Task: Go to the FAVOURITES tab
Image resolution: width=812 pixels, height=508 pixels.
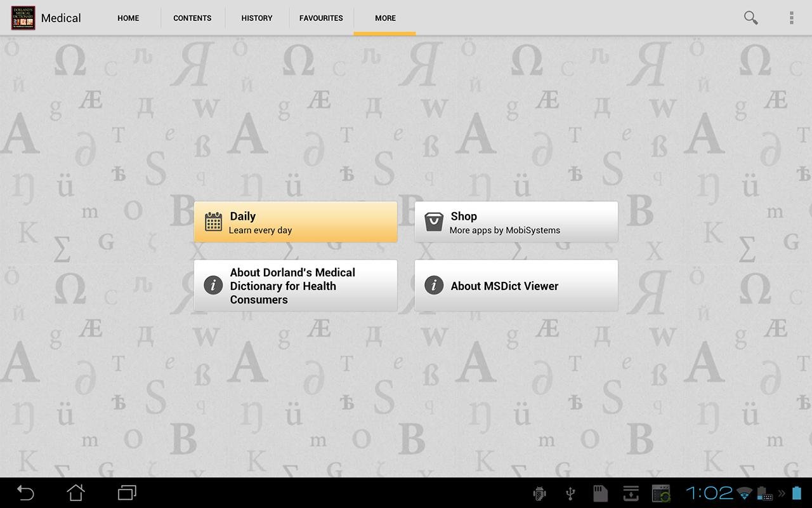Action: (x=321, y=18)
